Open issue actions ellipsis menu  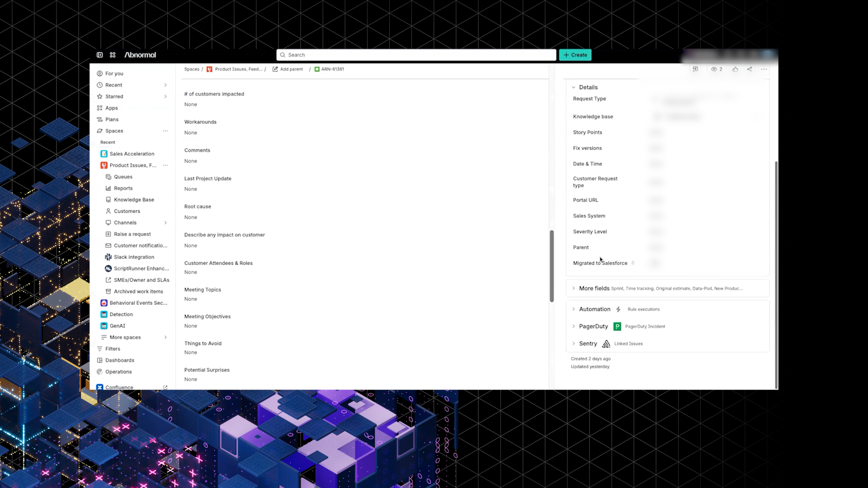(x=764, y=69)
